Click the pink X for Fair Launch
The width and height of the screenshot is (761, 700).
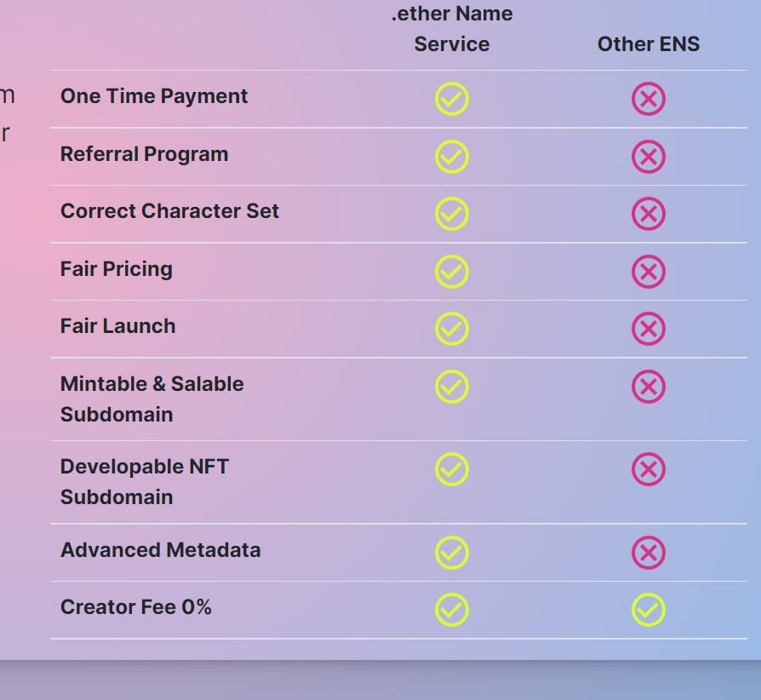tap(649, 329)
